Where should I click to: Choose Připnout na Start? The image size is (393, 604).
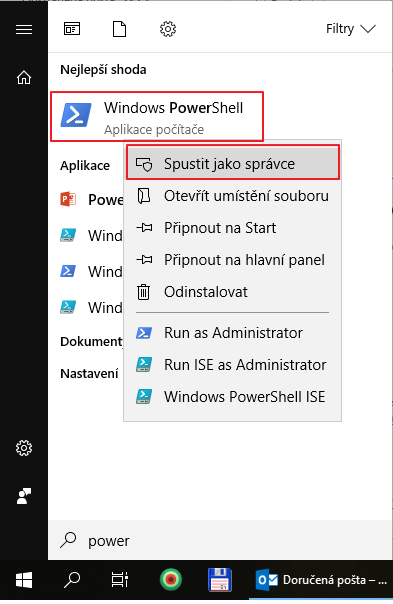[x=233, y=228]
